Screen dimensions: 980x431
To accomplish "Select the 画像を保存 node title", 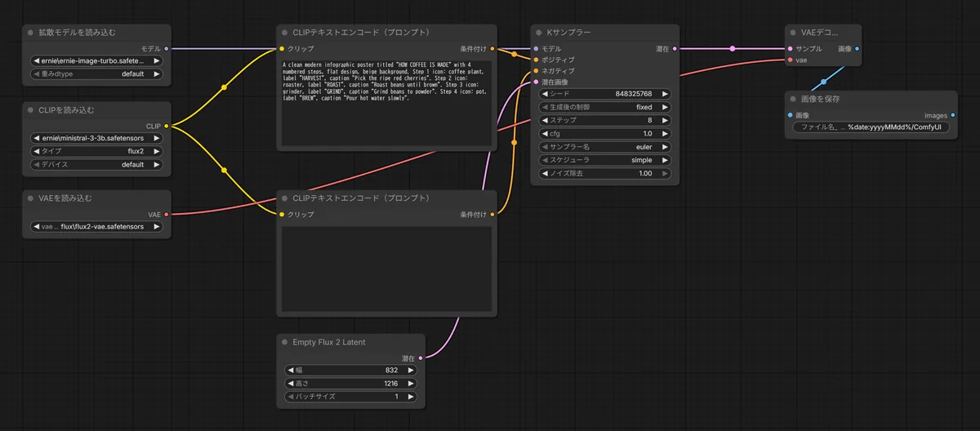I will (x=820, y=99).
